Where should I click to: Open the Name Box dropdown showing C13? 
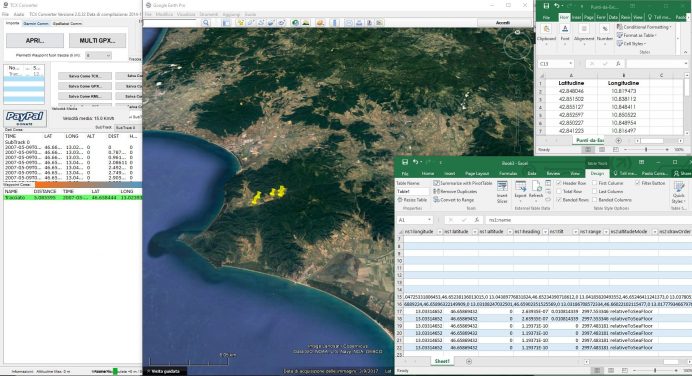coord(571,64)
